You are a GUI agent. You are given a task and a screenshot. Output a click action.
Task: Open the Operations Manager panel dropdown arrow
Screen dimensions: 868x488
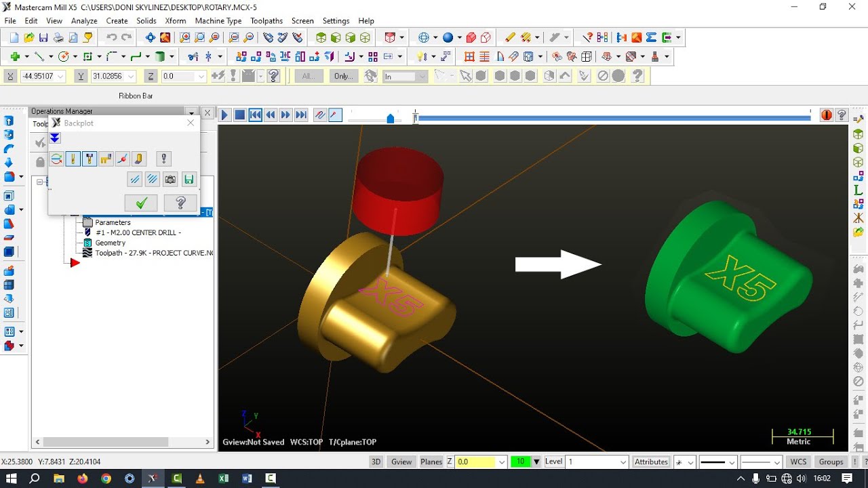pyautogui.click(x=191, y=112)
